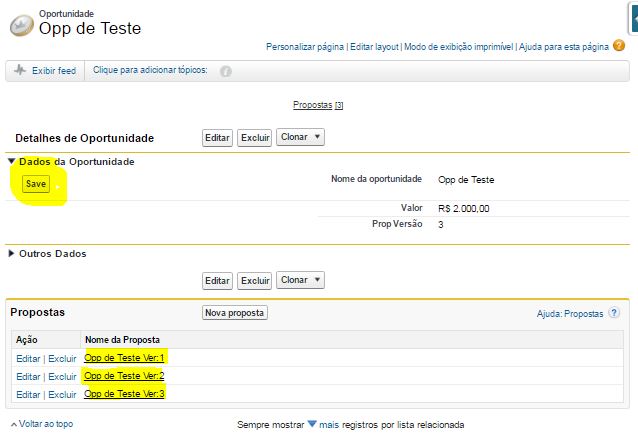Click the info icon next to topics
Viewport: 638px width, 438px height.
point(225,71)
